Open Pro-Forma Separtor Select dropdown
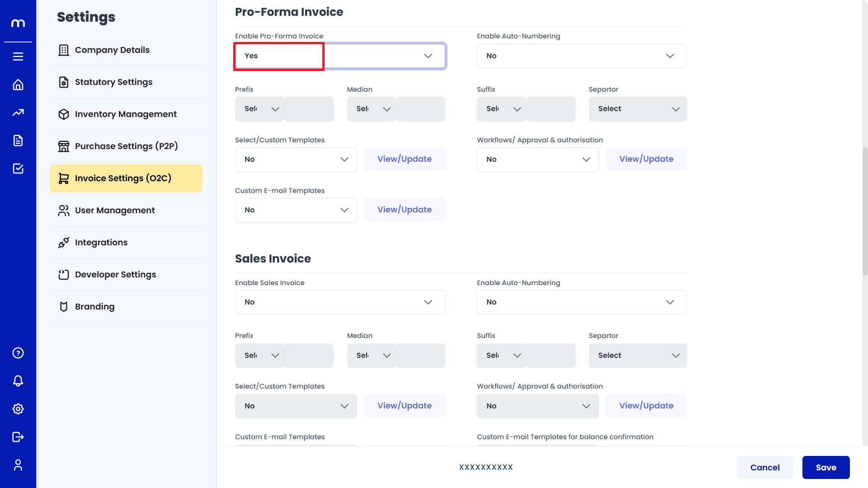The image size is (868, 488). (x=637, y=109)
